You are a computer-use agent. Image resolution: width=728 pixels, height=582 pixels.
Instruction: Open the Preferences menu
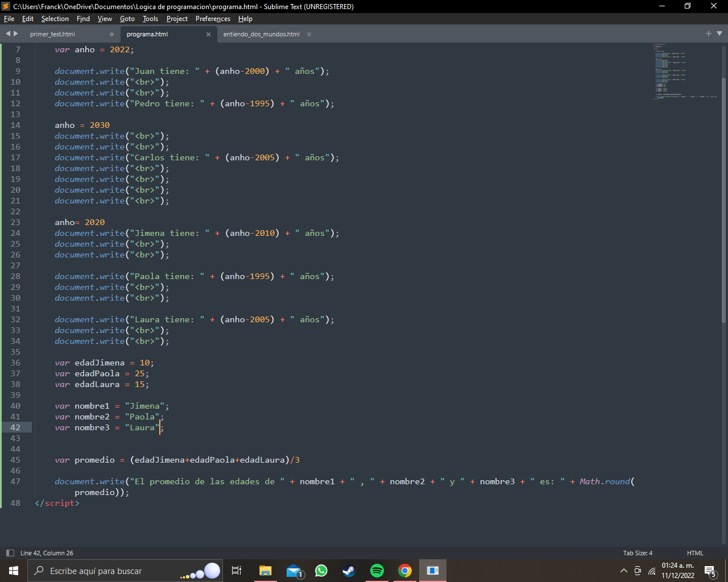coord(213,19)
